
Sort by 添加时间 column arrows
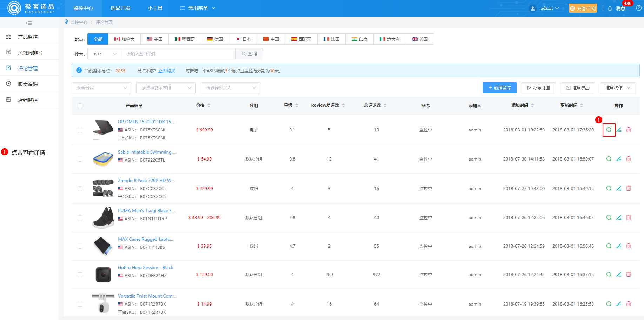[x=532, y=105]
